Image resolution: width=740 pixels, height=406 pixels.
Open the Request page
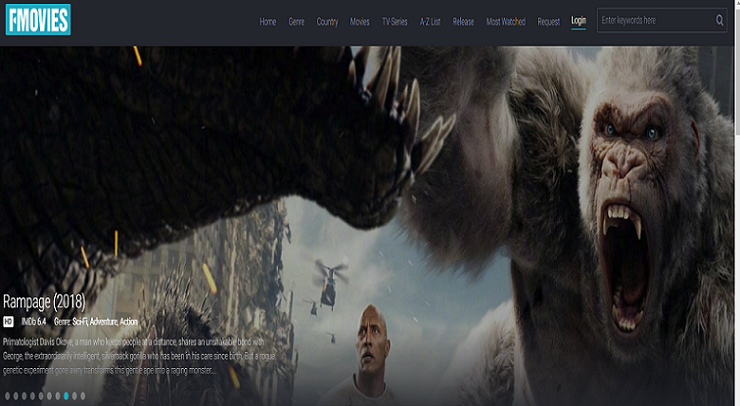coord(548,22)
